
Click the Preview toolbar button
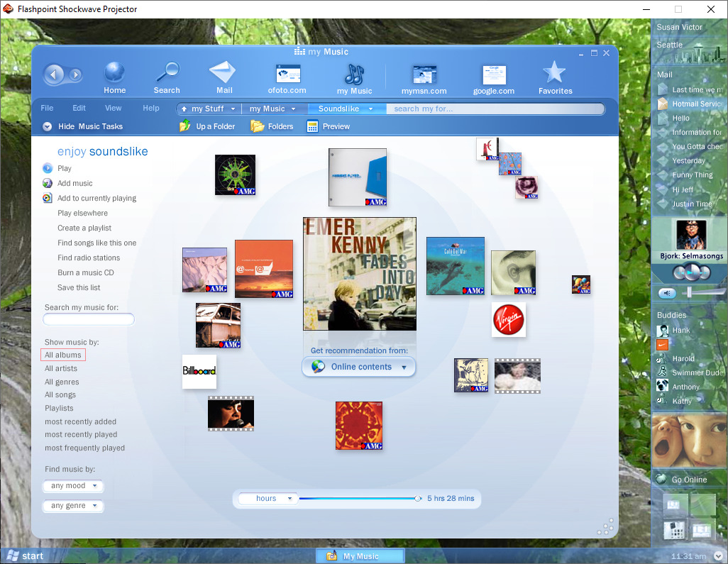(x=329, y=126)
